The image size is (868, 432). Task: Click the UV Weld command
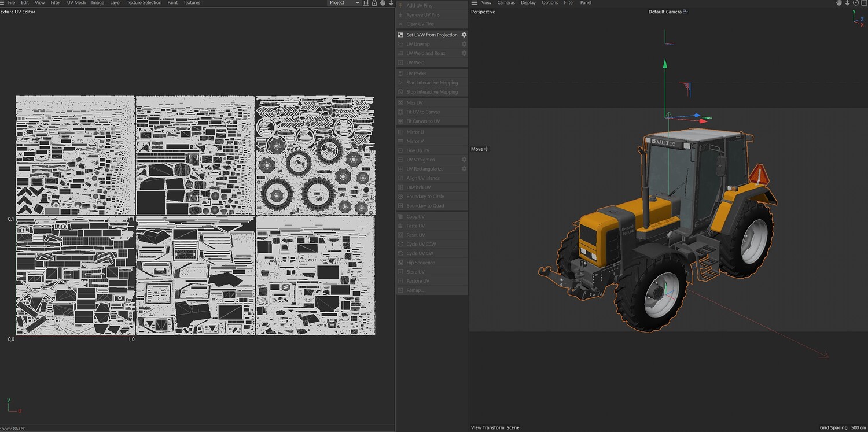[432, 62]
